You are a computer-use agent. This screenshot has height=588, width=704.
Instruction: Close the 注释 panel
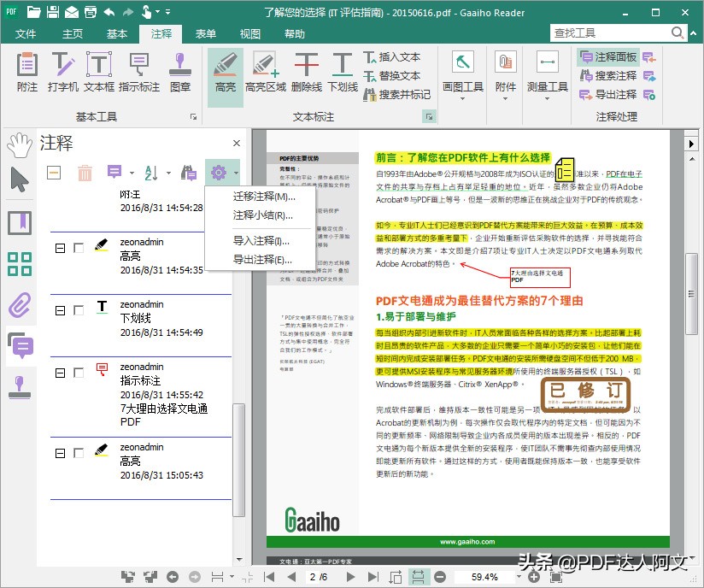click(237, 144)
